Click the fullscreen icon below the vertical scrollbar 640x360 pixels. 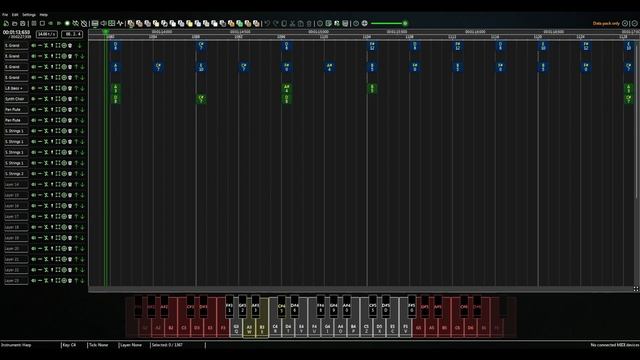[x=636, y=289]
